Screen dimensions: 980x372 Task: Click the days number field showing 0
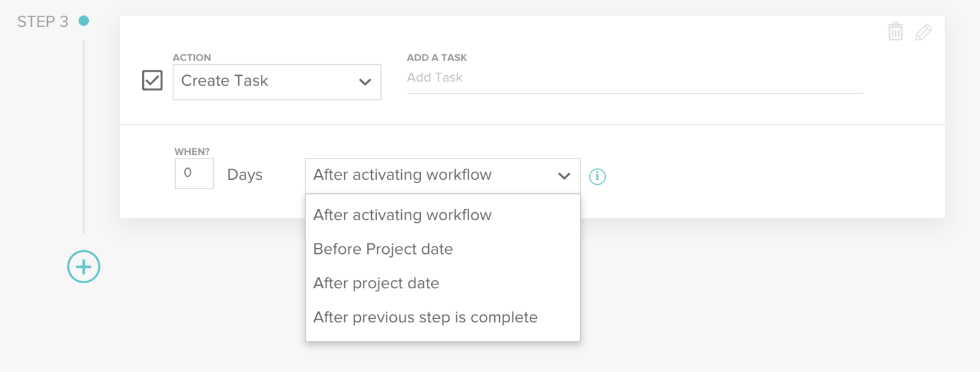tap(194, 174)
